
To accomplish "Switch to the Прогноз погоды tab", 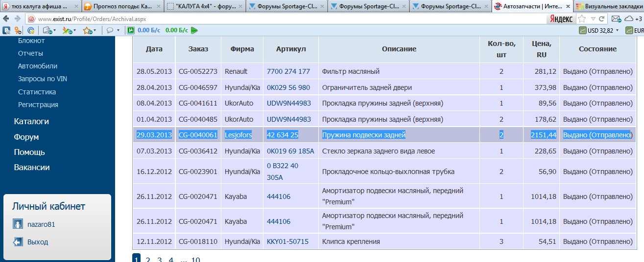I will 122,6.
